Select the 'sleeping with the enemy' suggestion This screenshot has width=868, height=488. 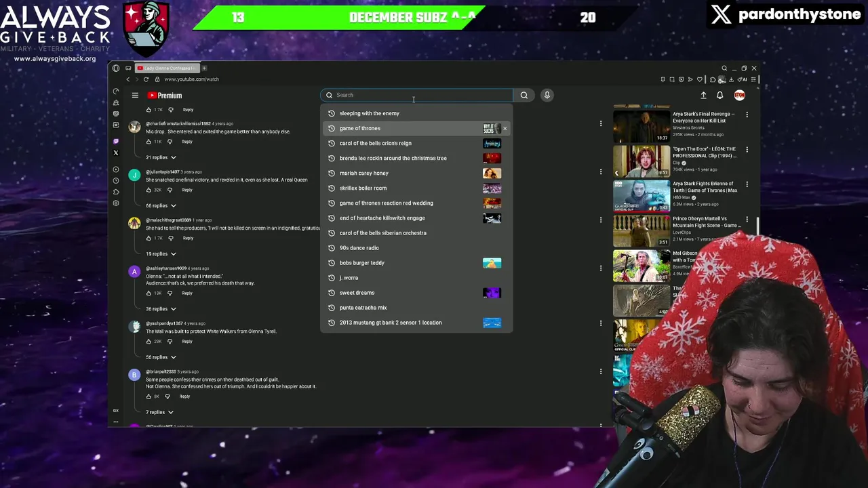click(x=416, y=113)
